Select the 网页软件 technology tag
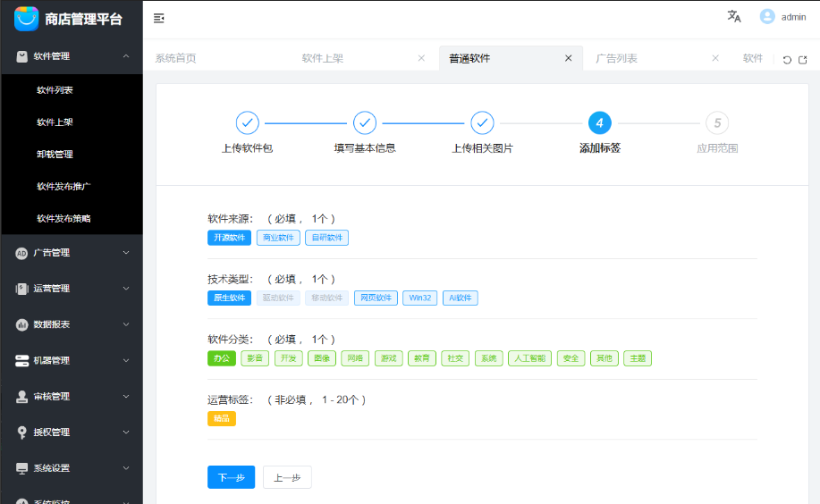 [x=376, y=298]
